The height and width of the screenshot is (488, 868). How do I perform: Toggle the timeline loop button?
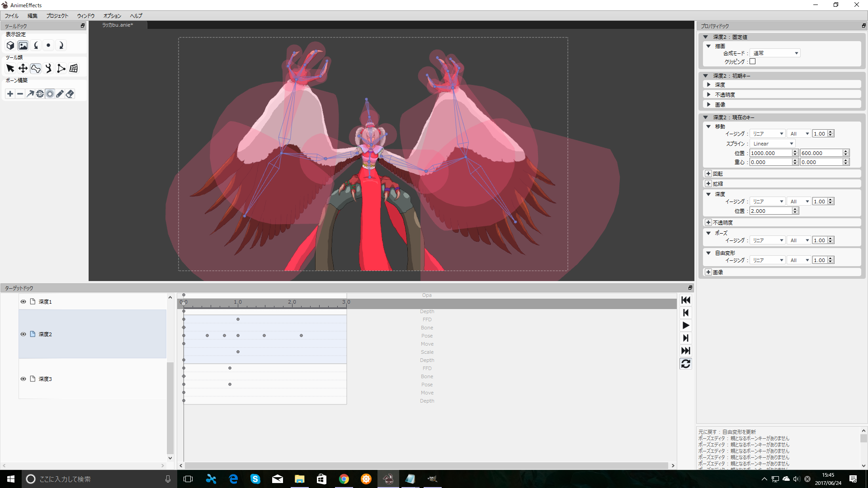click(x=685, y=364)
